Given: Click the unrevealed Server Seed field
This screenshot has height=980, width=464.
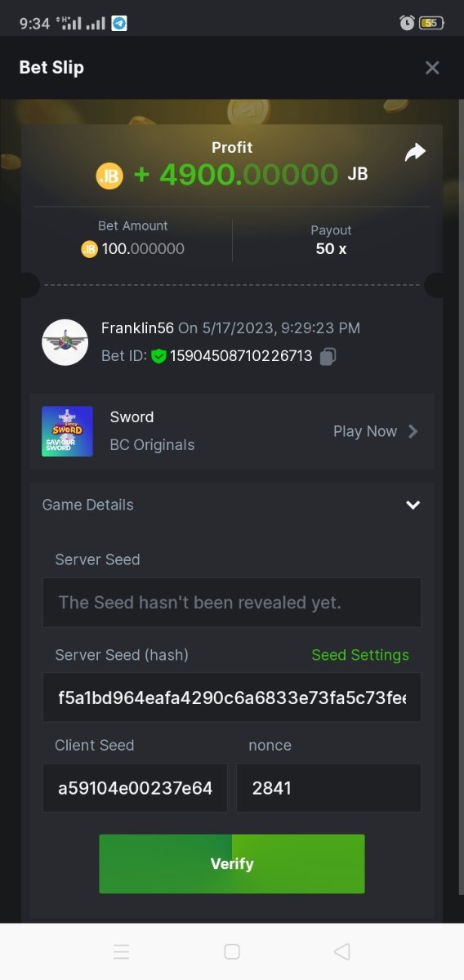Looking at the screenshot, I should pos(232,603).
